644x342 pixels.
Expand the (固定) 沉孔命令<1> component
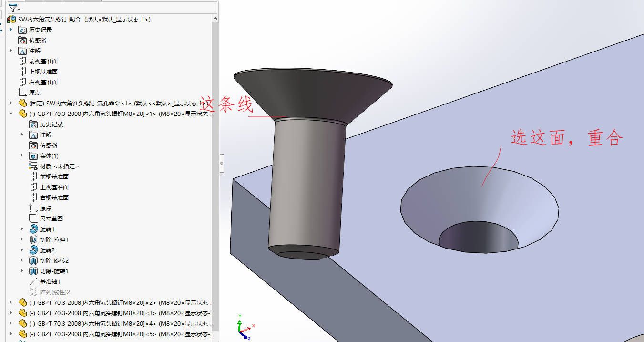[11, 104]
